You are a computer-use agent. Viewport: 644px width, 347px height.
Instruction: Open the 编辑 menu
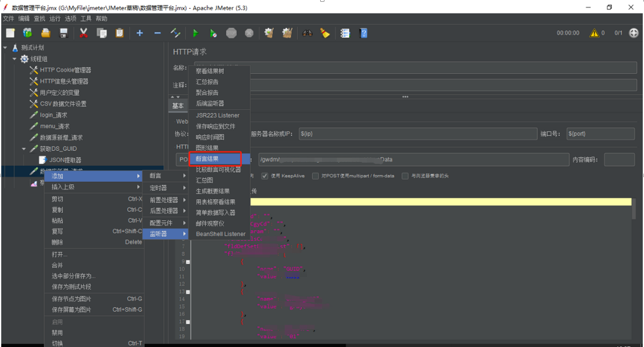[24, 19]
